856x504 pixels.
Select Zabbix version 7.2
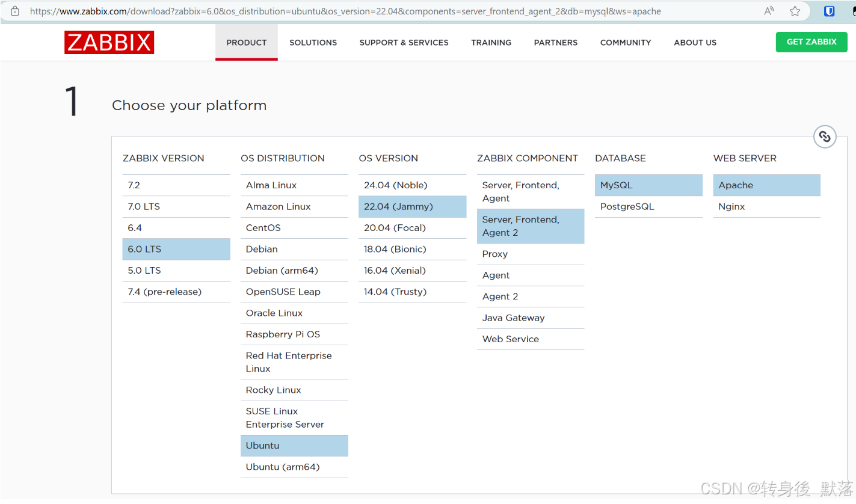(x=176, y=185)
